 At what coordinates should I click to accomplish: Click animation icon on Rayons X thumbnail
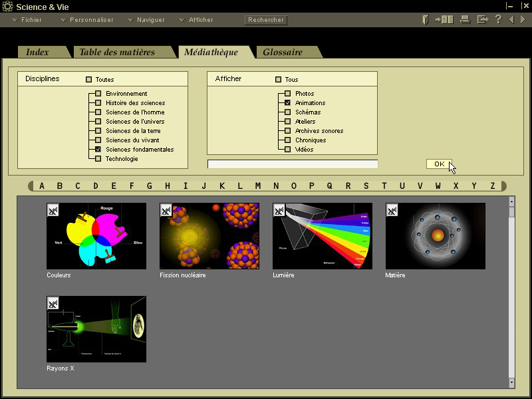click(53, 304)
